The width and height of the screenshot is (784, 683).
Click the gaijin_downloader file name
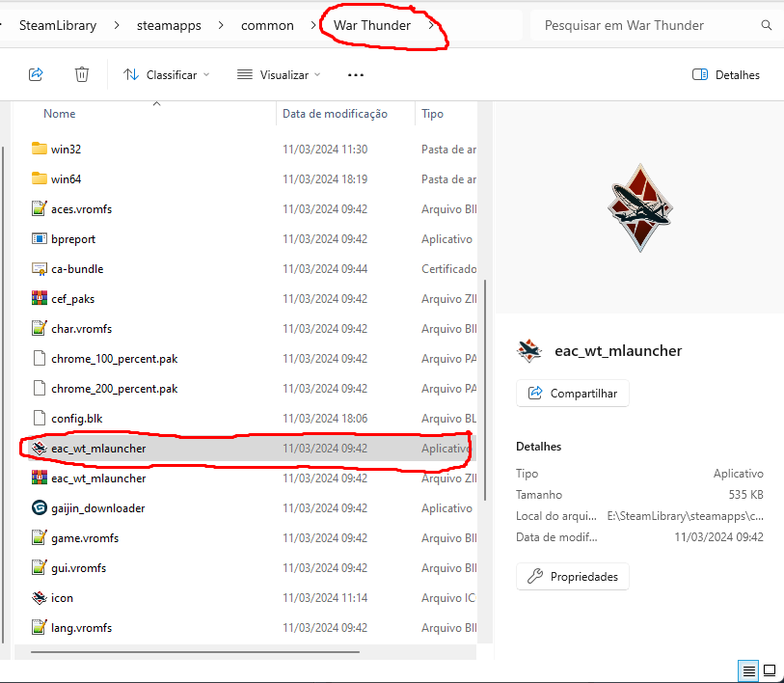[98, 508]
